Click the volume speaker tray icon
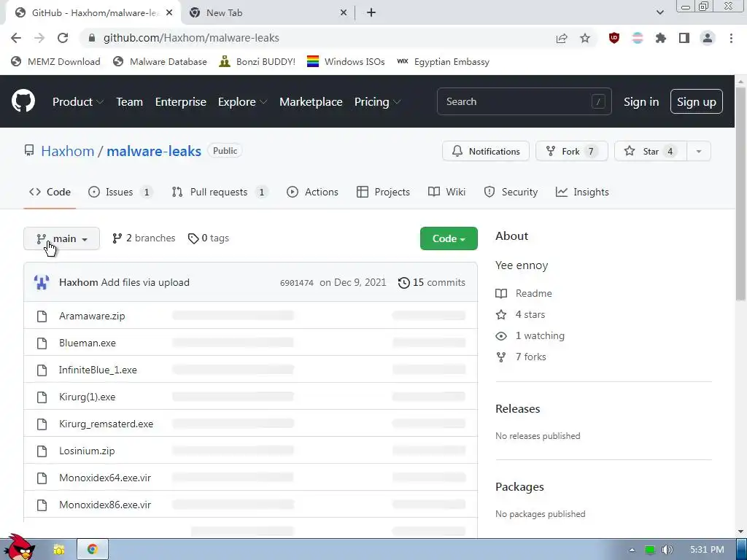The width and height of the screenshot is (747, 560). coord(667,550)
